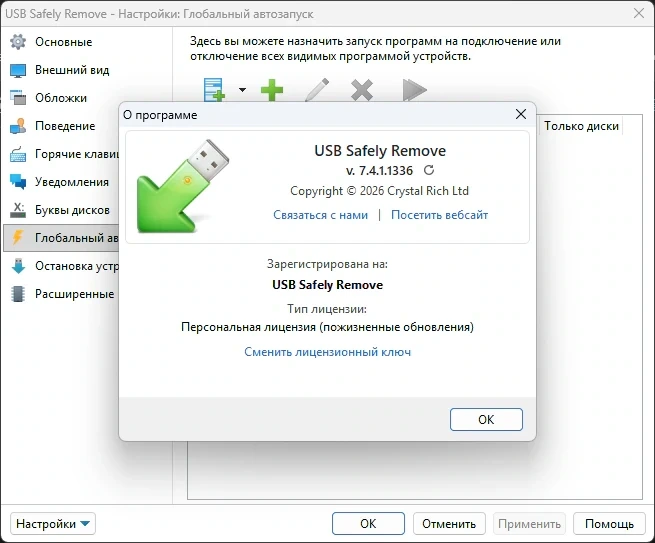The width and height of the screenshot is (655, 543).
Task: Click the pencil edit icon in toolbar
Action: [317, 90]
